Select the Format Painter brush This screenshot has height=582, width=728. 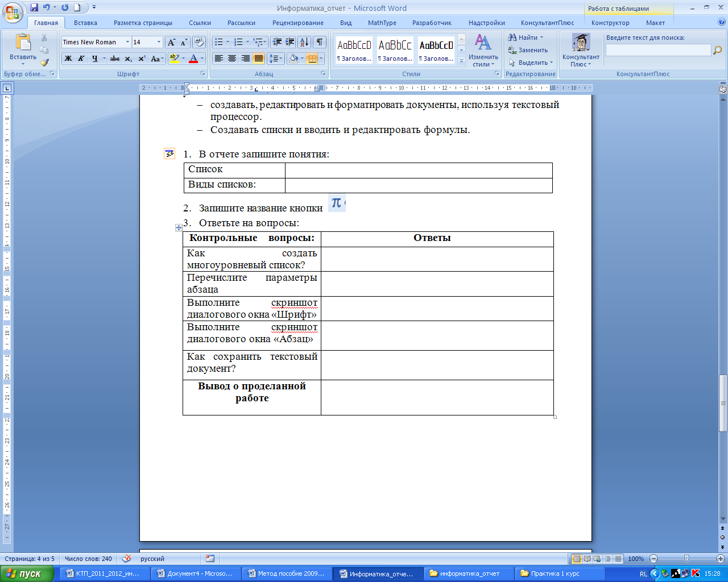tap(44, 62)
